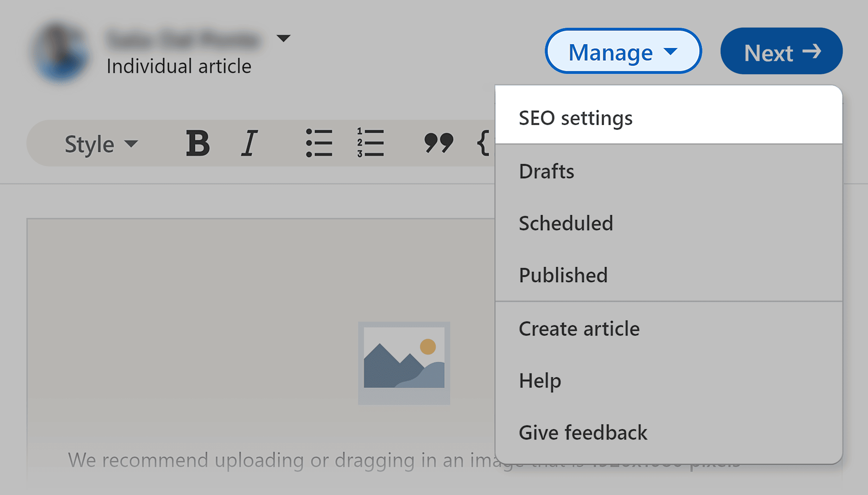This screenshot has width=868, height=495.
Task: Open the Style dropdown
Action: [98, 143]
